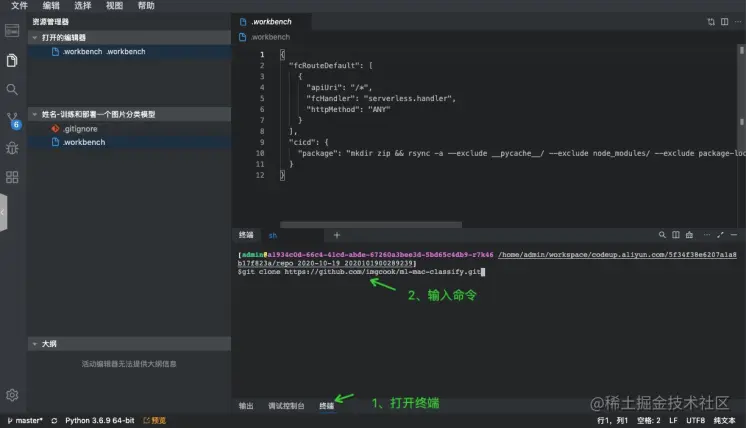Collapse the left sidebar using edge handle
Screen dimensions: 746x428
3,213
